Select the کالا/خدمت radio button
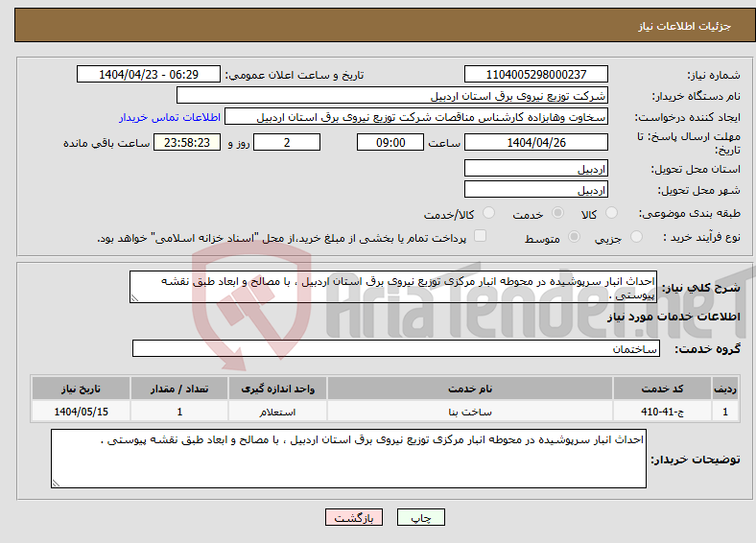Screen dimensions: 756x543 point(489,213)
